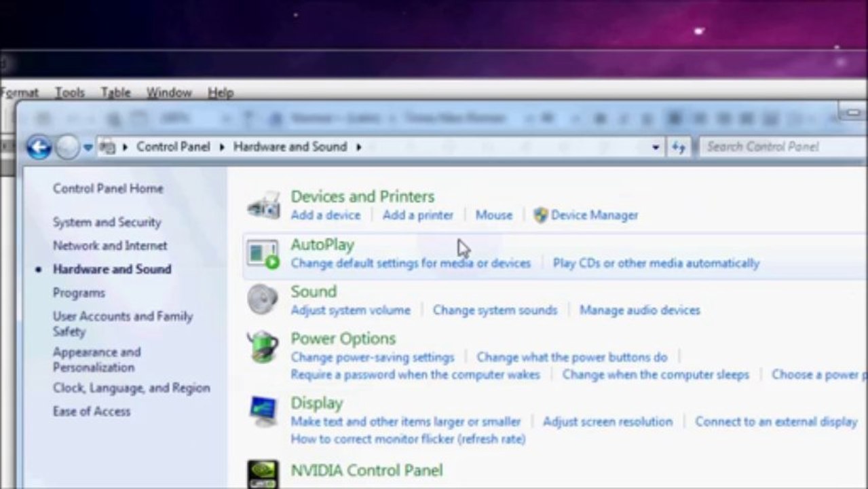Click the shield icon beside Device Manager
868x489 pixels.
[x=540, y=215]
